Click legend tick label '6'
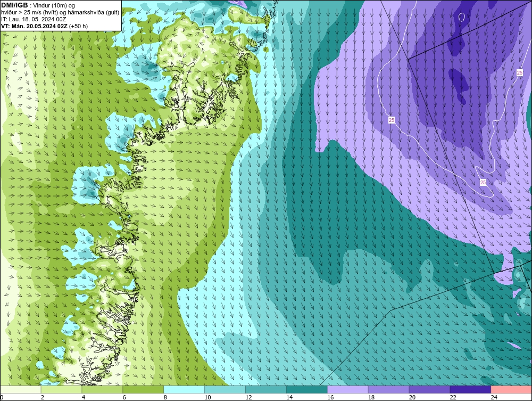The width and height of the screenshot is (532, 401). pyautogui.click(x=124, y=397)
